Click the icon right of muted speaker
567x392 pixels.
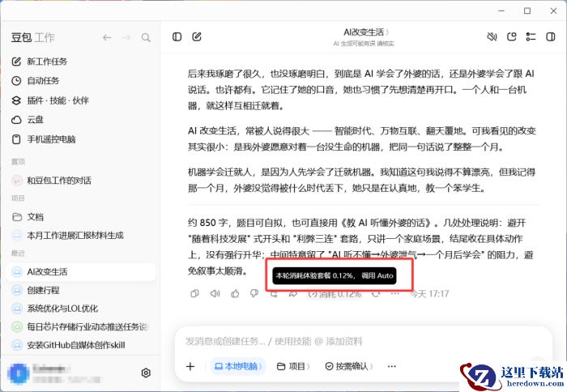511,36
